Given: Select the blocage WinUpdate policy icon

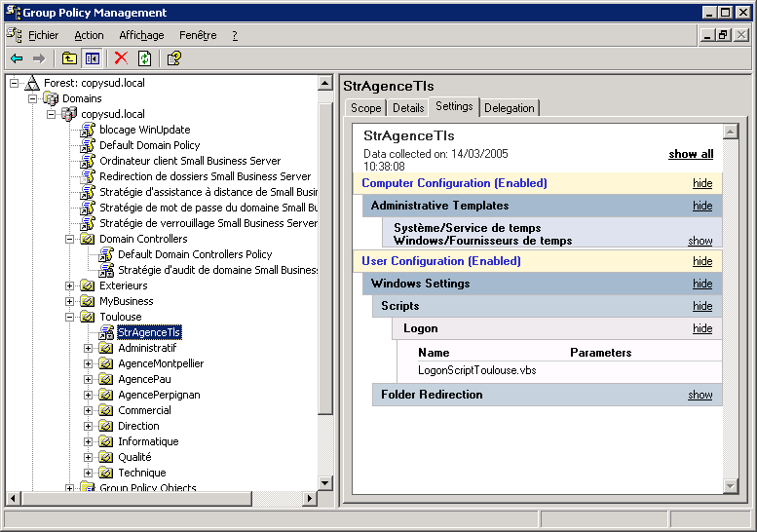Looking at the screenshot, I should (88, 130).
